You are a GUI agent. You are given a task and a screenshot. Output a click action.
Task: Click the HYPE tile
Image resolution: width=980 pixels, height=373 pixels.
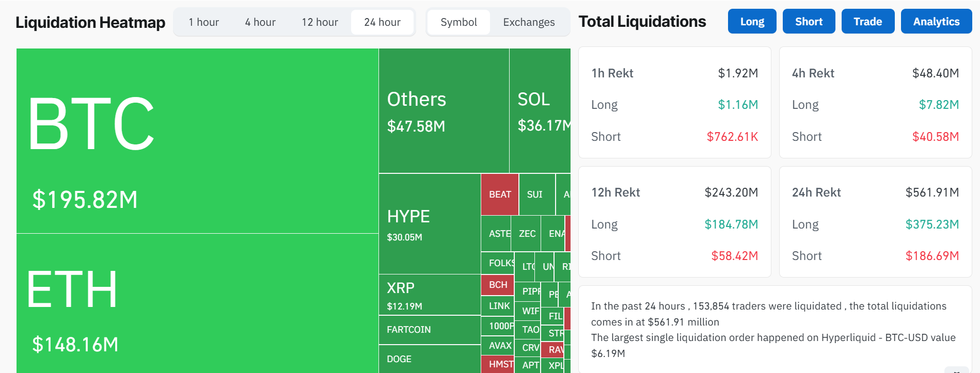point(429,222)
